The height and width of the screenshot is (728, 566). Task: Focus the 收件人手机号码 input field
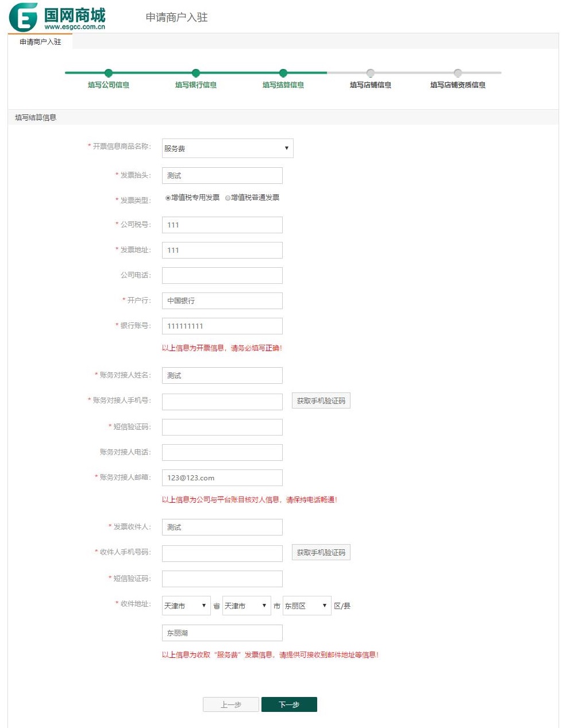click(x=222, y=553)
